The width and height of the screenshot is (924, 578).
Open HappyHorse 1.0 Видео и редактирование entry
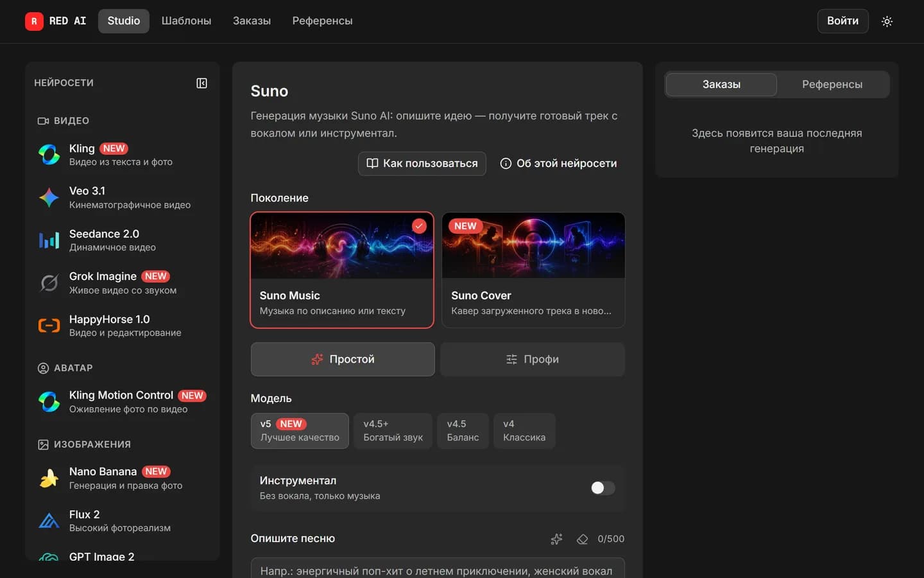click(123, 326)
